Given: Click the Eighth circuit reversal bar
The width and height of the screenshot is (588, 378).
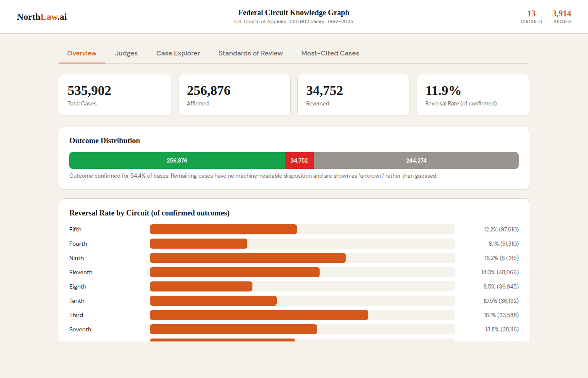Looking at the screenshot, I should (x=201, y=286).
